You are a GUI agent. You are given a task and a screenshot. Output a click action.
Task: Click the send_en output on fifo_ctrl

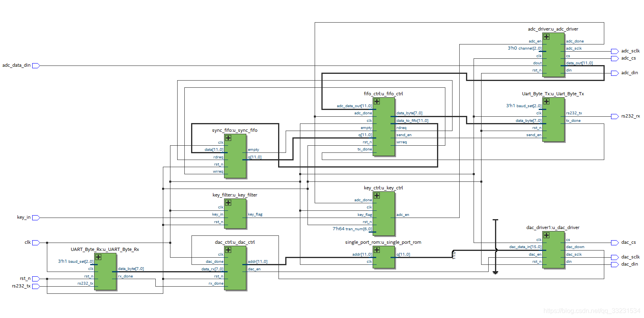click(x=404, y=135)
